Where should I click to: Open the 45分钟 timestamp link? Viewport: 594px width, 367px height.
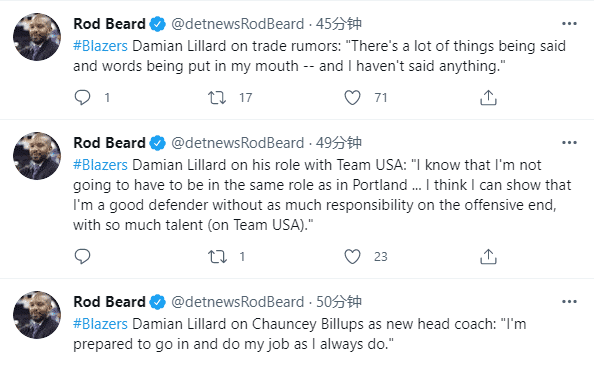(x=339, y=24)
